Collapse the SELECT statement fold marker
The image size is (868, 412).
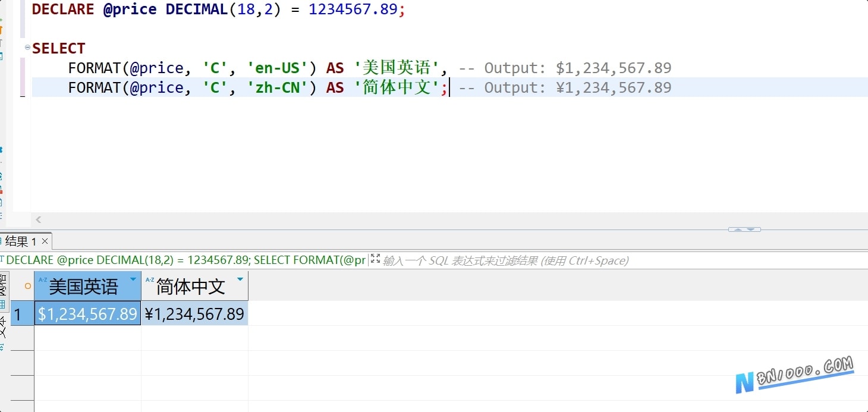point(27,48)
